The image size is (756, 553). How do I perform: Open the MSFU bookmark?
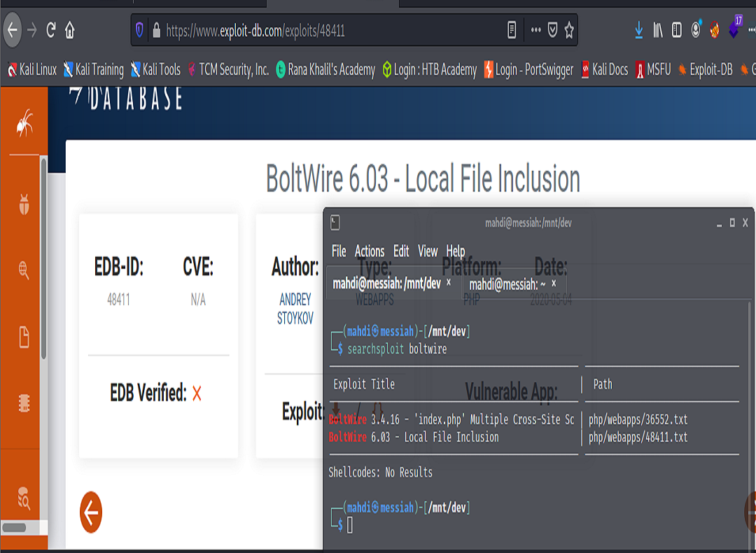tap(653, 70)
